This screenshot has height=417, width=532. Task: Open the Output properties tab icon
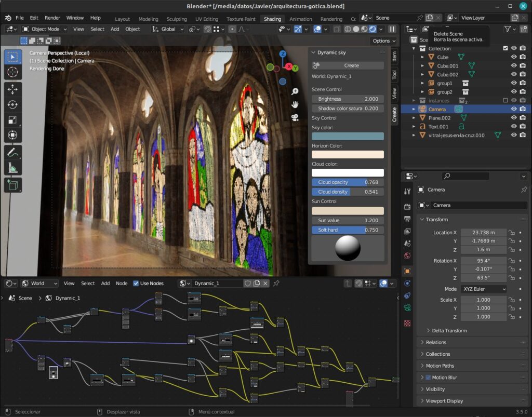(x=407, y=219)
